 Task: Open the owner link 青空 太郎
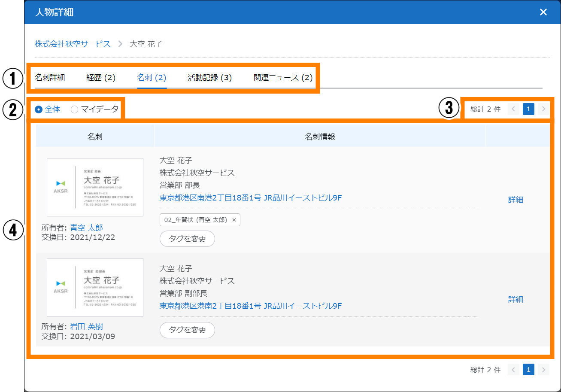pyautogui.click(x=86, y=228)
